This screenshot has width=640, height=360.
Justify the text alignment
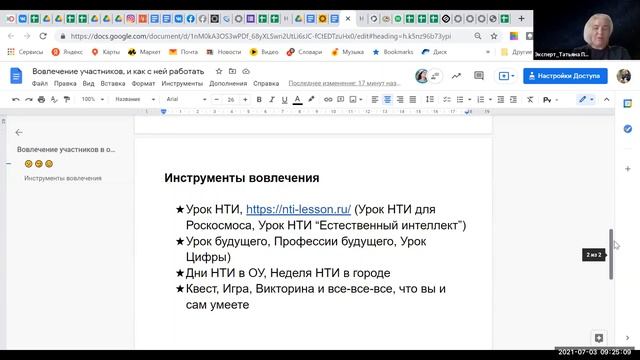click(413, 100)
